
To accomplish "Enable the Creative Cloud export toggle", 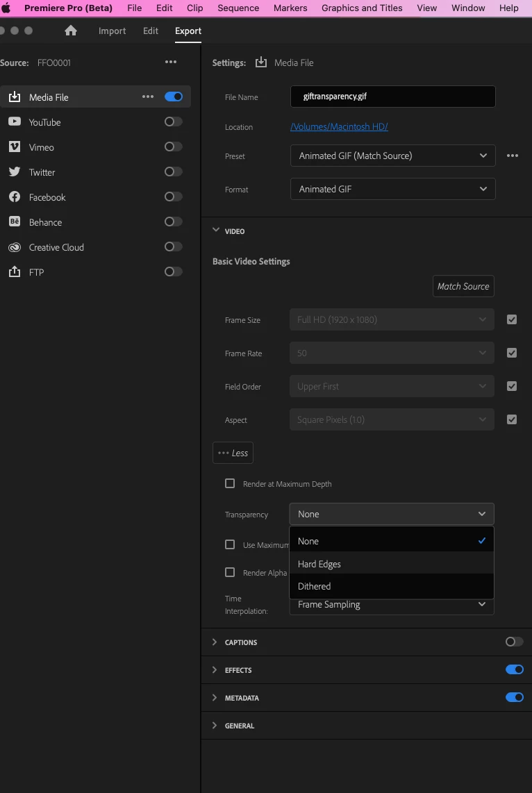I will click(x=174, y=247).
